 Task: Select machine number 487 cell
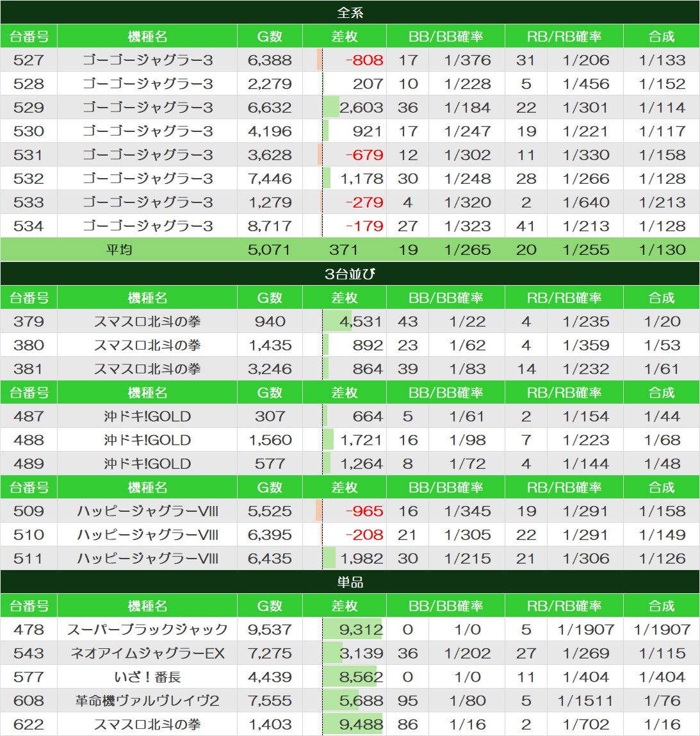(29, 416)
